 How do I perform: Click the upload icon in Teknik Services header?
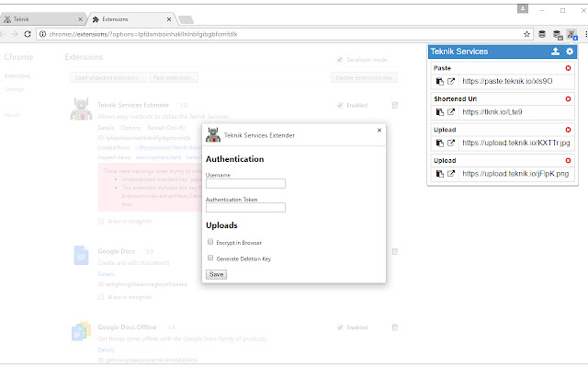point(555,52)
